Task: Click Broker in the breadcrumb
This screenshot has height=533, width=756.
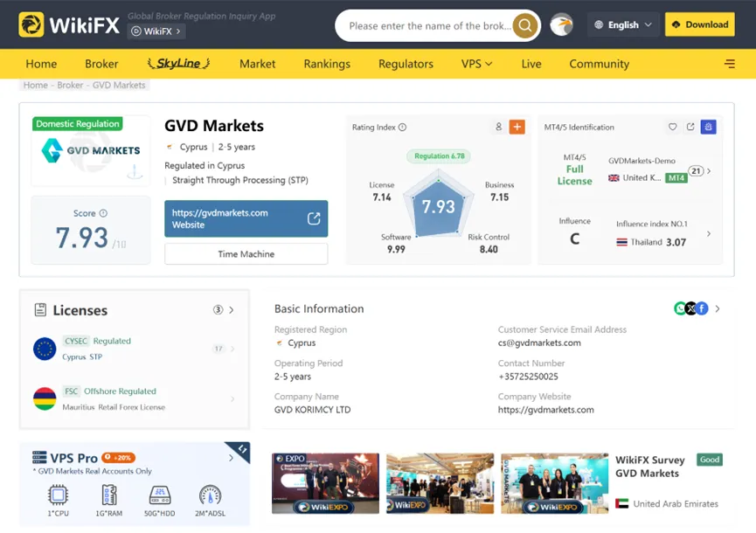Action: [x=70, y=85]
